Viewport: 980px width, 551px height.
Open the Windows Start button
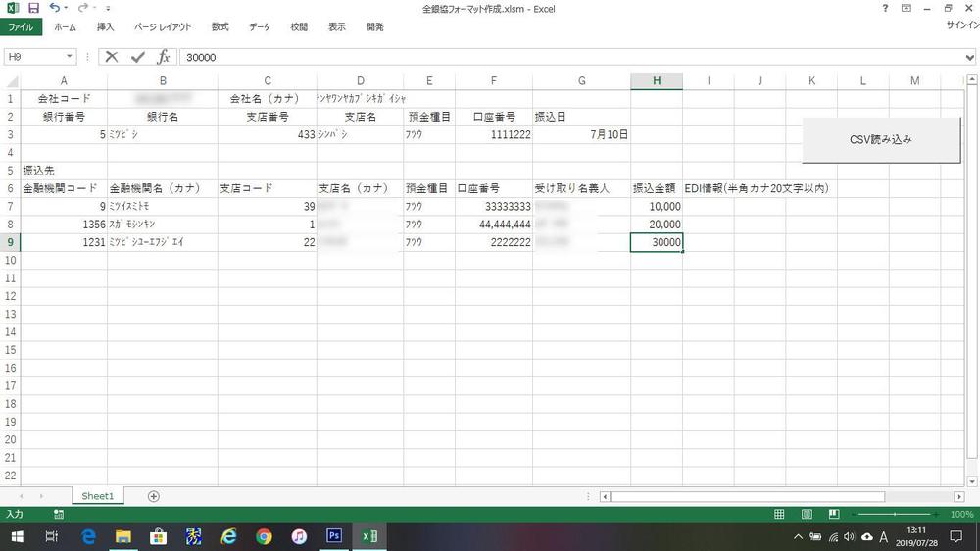(x=17, y=536)
